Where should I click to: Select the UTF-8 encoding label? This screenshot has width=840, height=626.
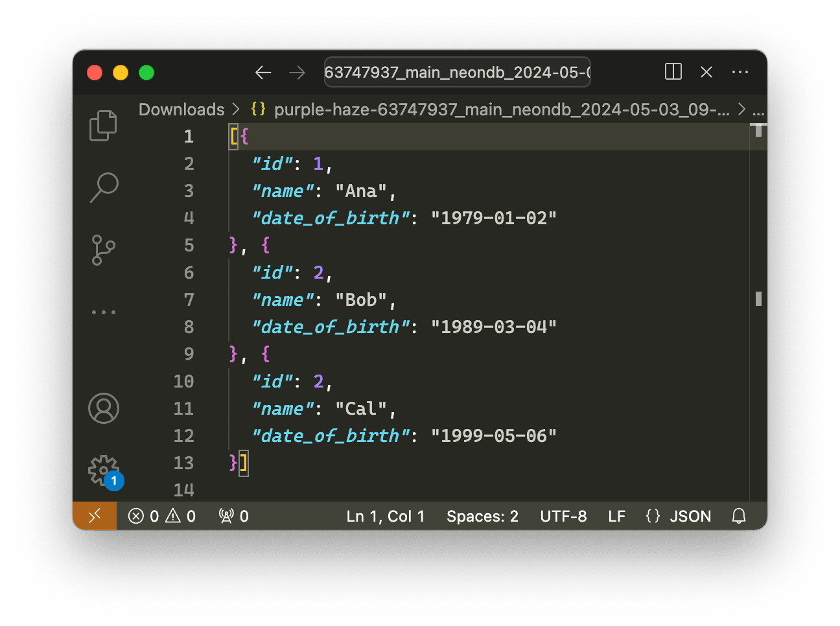coord(563,516)
